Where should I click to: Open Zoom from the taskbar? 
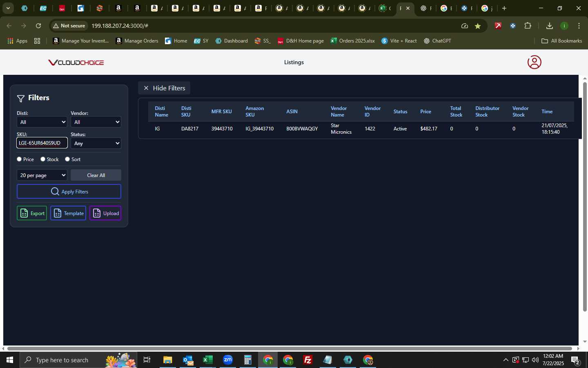228,360
